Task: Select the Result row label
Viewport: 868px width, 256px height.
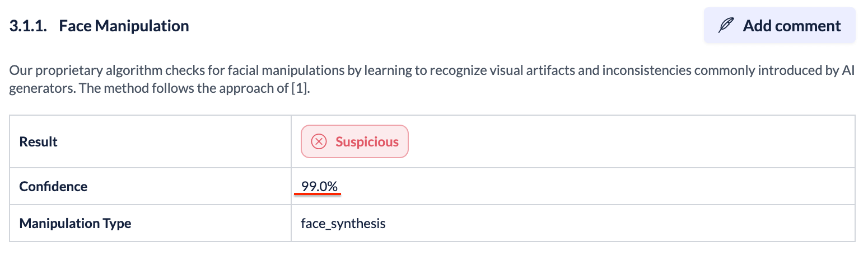Action: coord(39,141)
